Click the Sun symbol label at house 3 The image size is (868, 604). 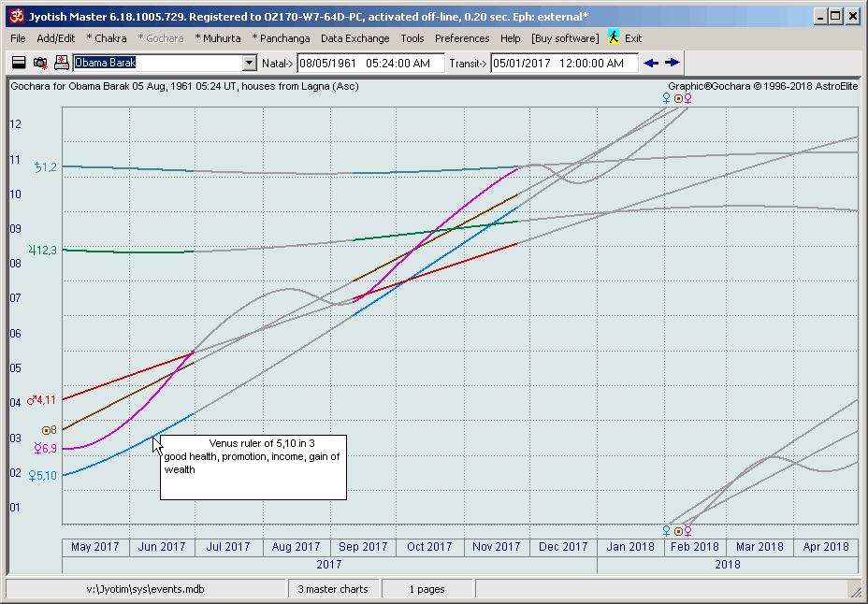click(x=49, y=430)
